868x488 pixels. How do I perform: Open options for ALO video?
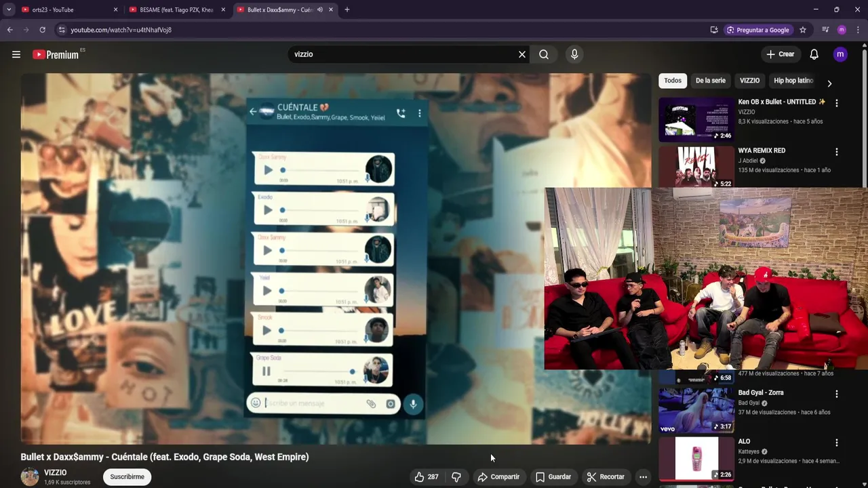tap(836, 443)
